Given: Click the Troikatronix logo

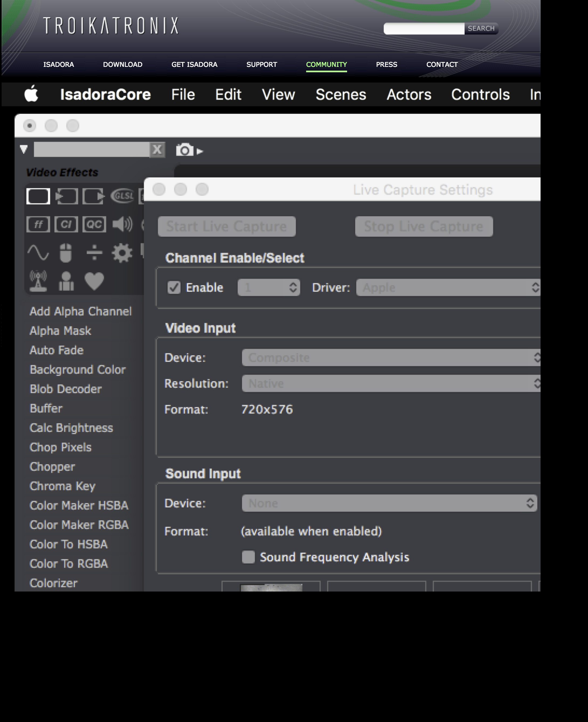Looking at the screenshot, I should [111, 25].
